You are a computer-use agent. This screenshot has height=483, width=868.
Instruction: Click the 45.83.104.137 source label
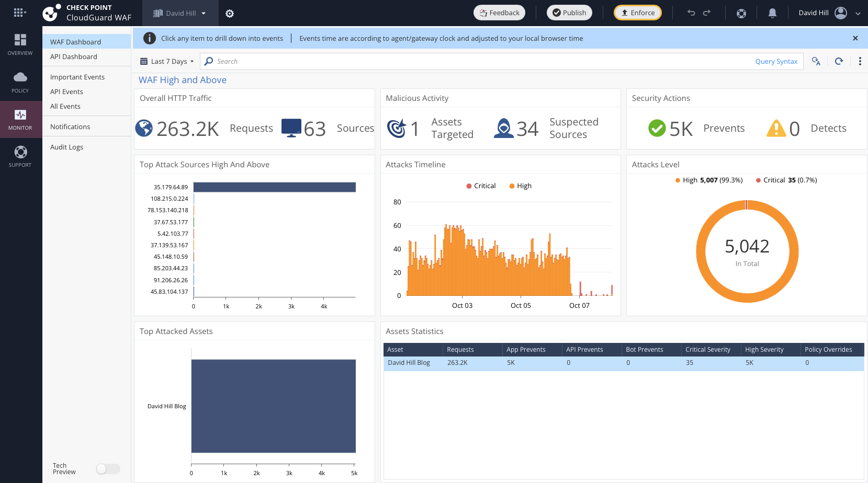tap(170, 292)
